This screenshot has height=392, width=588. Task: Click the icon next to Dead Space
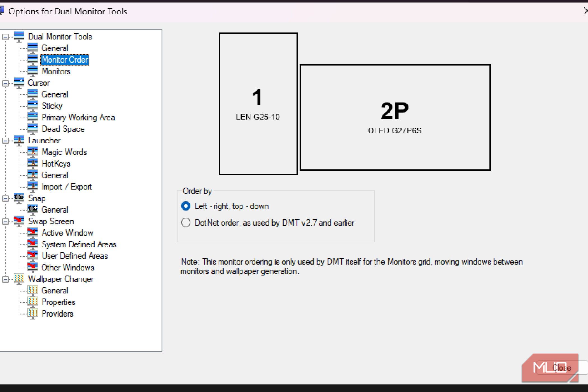tap(33, 129)
